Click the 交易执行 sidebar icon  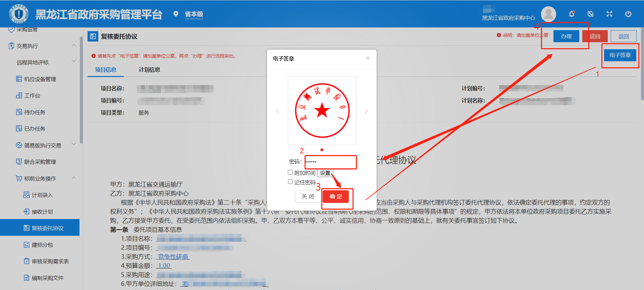pos(11,46)
